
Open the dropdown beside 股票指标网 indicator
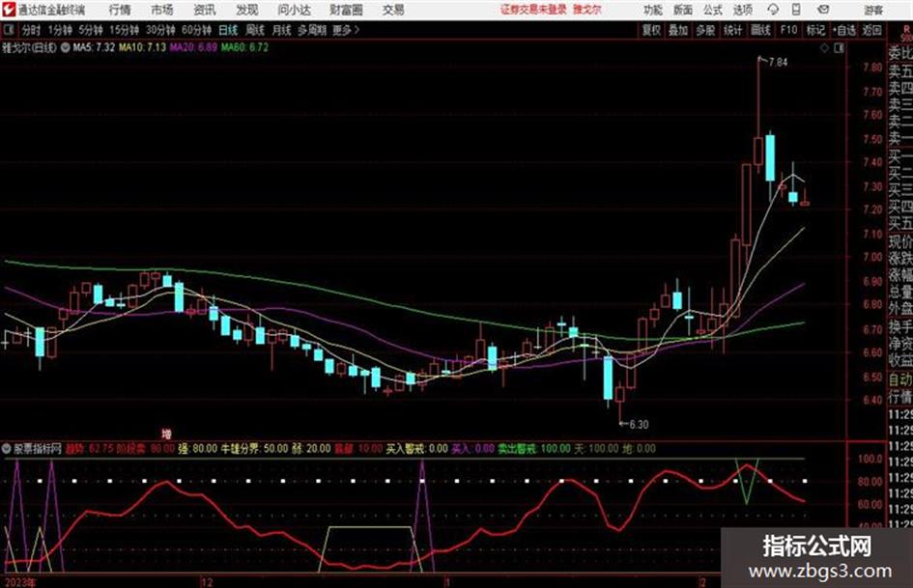click(7, 449)
